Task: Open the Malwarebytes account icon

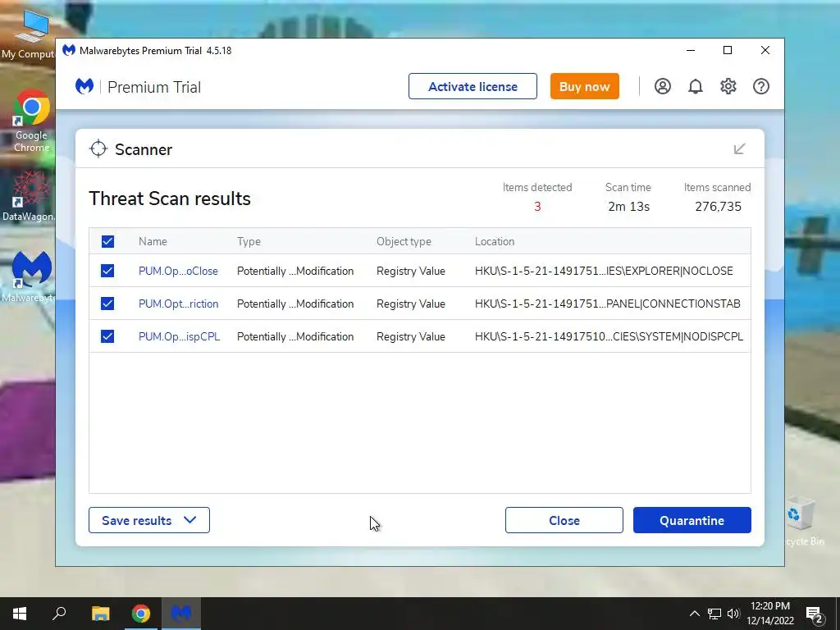Action: (x=662, y=86)
